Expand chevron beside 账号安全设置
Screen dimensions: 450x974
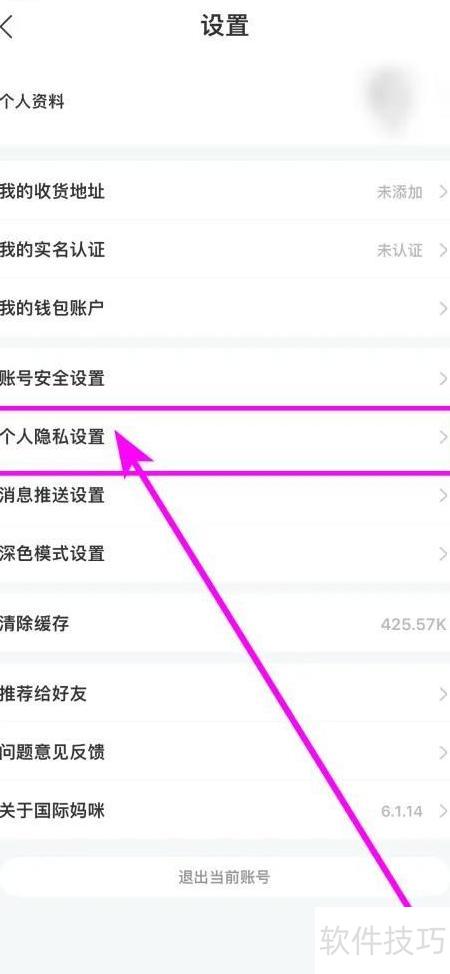pyautogui.click(x=443, y=378)
